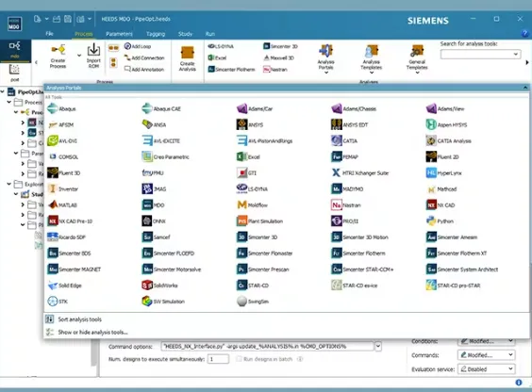
Task: Select the Simcenter STAR-CCM+ portal
Action: pyautogui.click(x=362, y=269)
